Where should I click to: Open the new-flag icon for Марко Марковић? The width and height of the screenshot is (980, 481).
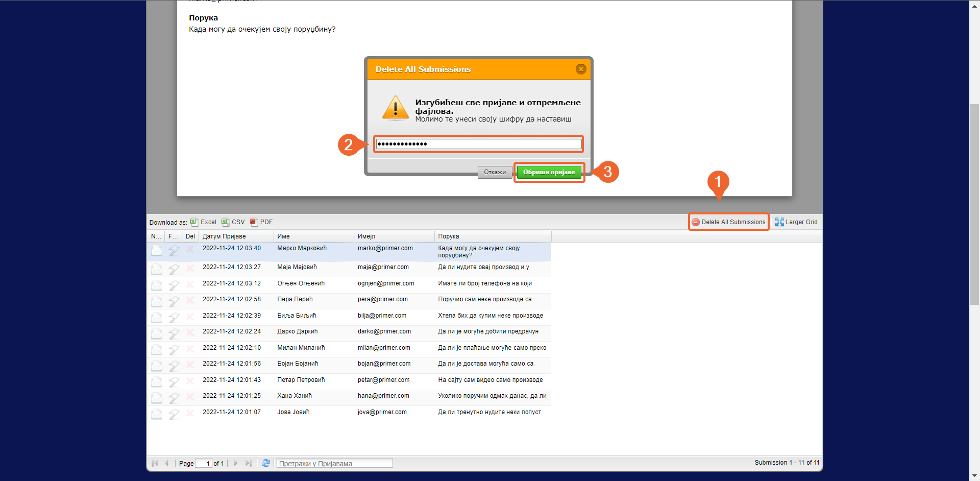[x=157, y=250]
